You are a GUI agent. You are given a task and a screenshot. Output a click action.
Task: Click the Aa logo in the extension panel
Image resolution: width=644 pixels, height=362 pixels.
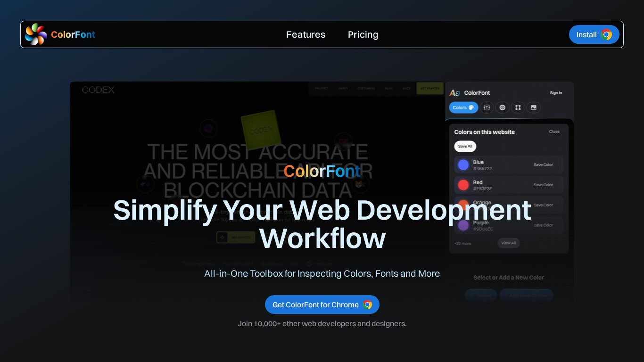[454, 93]
